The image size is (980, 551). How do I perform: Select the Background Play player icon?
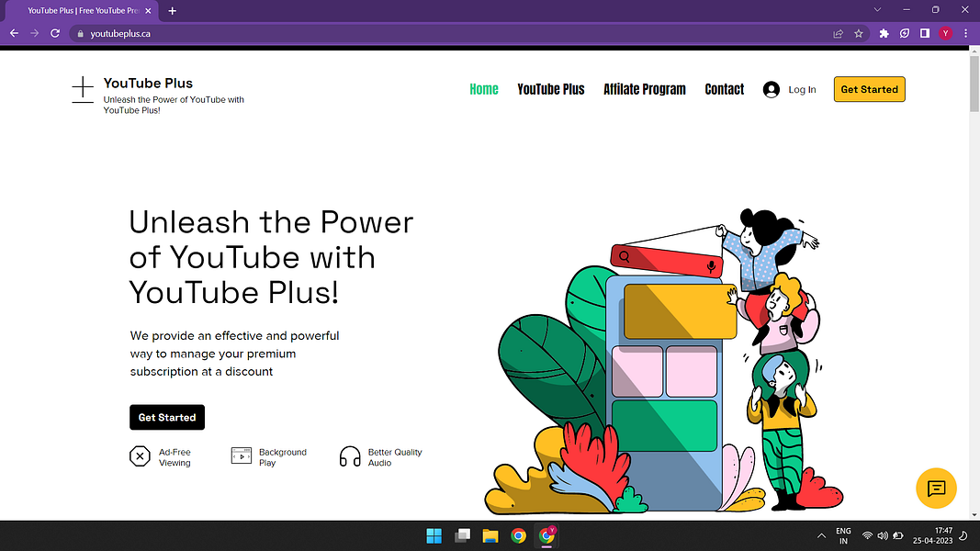point(242,455)
